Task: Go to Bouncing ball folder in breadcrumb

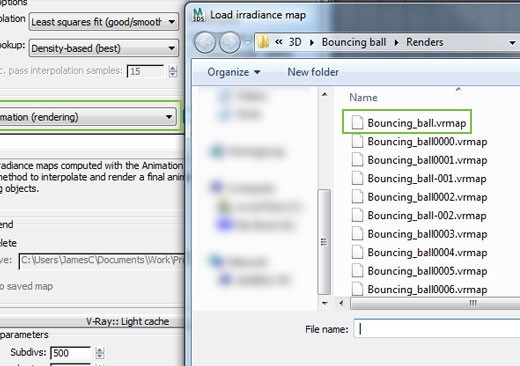Action: 354,42
